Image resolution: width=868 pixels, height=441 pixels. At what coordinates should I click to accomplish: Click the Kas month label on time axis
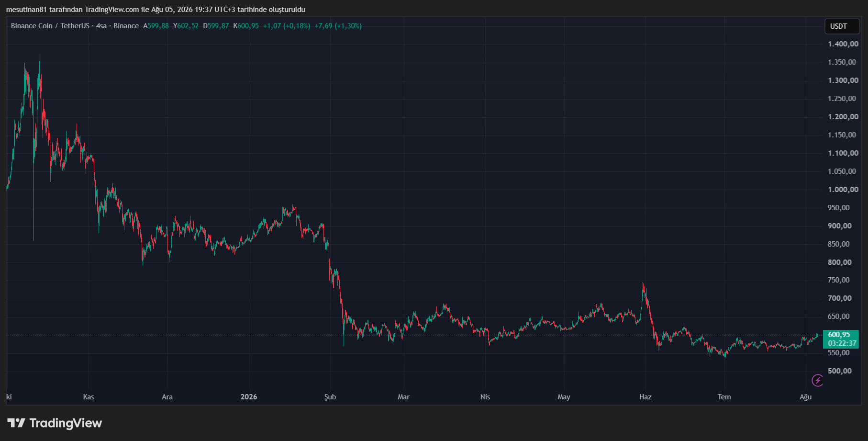[89, 397]
